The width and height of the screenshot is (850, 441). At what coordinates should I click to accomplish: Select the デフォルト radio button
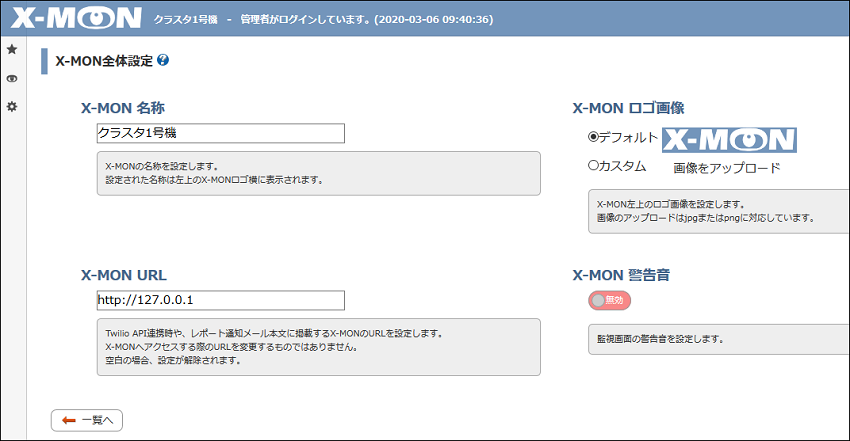[x=593, y=137]
